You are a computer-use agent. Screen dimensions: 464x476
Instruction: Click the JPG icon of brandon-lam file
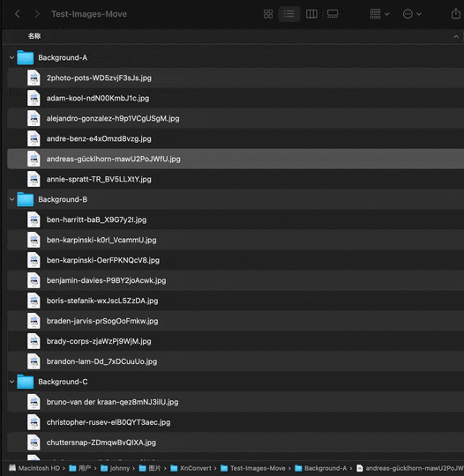point(34,361)
